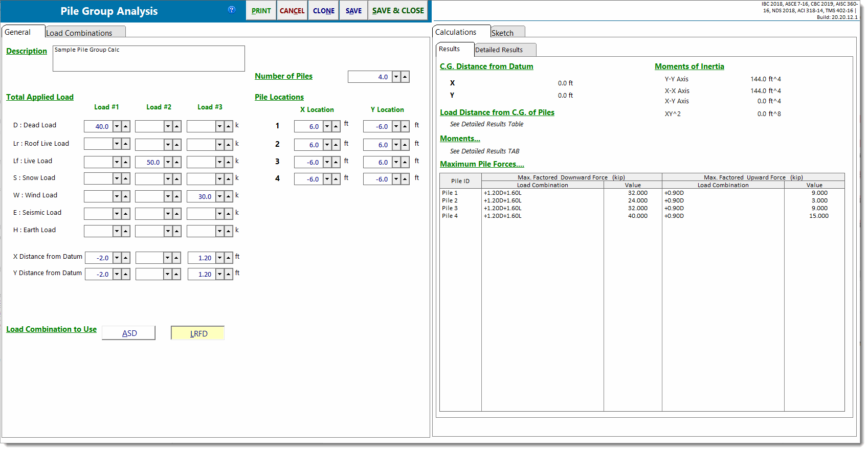The height and width of the screenshot is (451, 868).
Task: Decrease Pile 4 X Location value
Action: pyautogui.click(x=327, y=179)
